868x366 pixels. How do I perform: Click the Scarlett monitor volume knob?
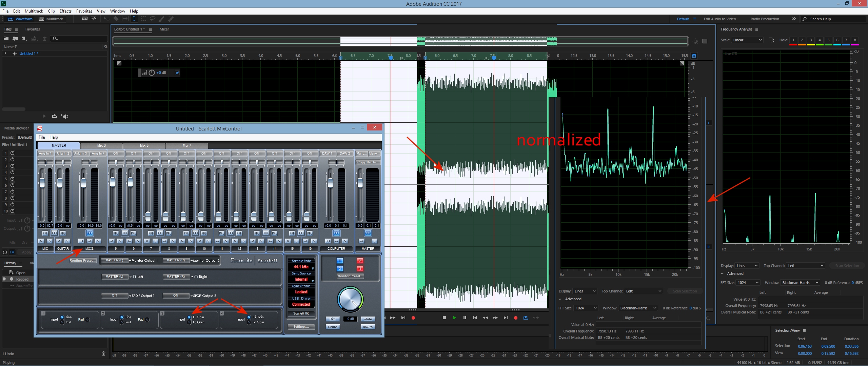(350, 300)
